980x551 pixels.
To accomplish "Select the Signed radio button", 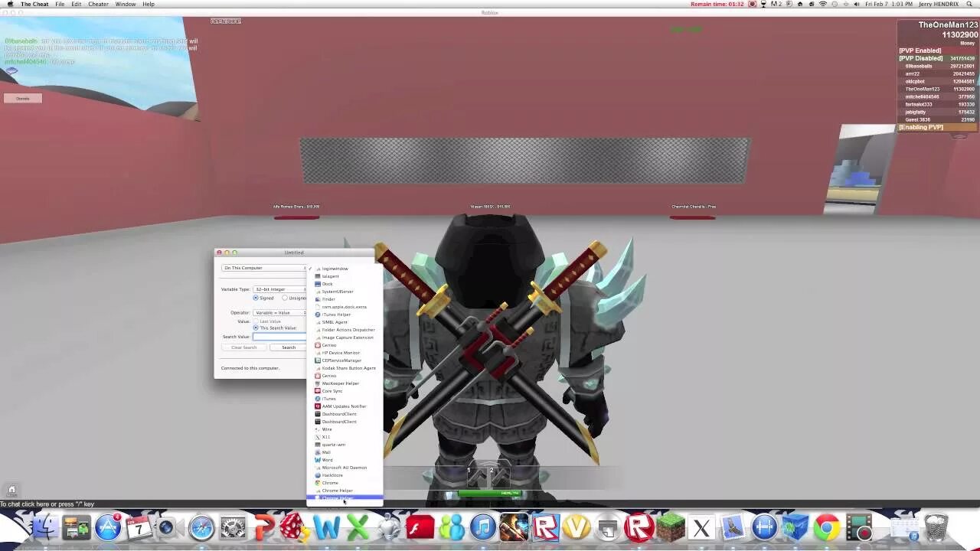I will [256, 298].
